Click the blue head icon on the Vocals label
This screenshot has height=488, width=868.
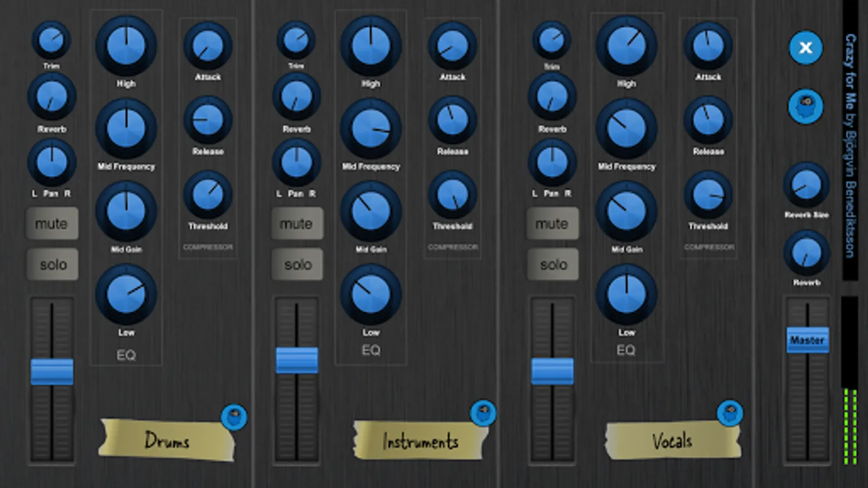(x=730, y=413)
